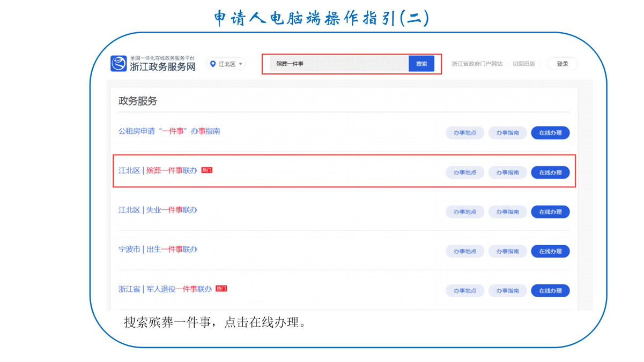The height and width of the screenshot is (362, 644).
Task: Open 浙江省 | 军人退役一件事联办 result
Action: pos(165,289)
